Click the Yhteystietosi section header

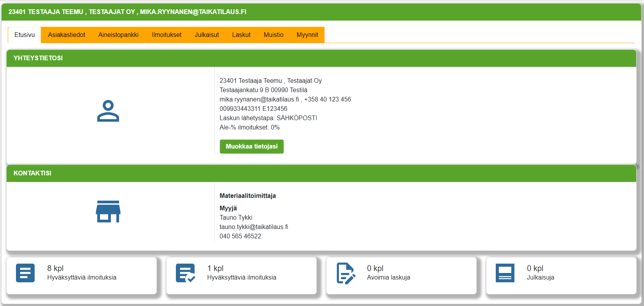(321, 58)
